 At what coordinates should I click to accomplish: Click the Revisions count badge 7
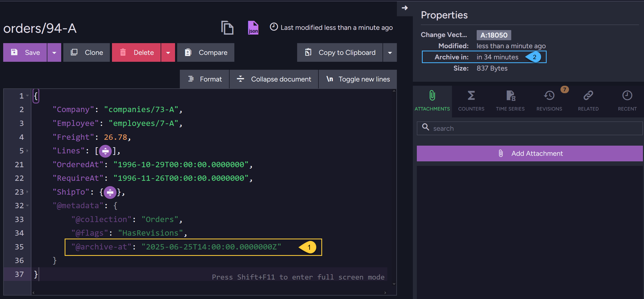pyautogui.click(x=564, y=89)
